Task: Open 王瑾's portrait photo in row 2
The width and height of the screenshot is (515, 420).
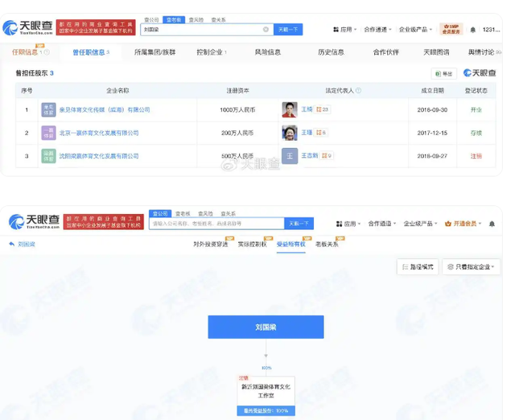Action: [290, 133]
